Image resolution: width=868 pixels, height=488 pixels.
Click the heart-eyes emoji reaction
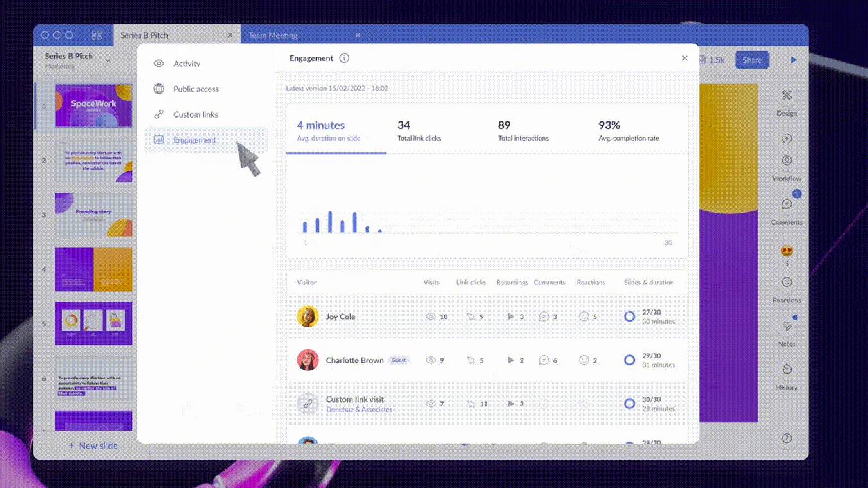[x=786, y=251]
